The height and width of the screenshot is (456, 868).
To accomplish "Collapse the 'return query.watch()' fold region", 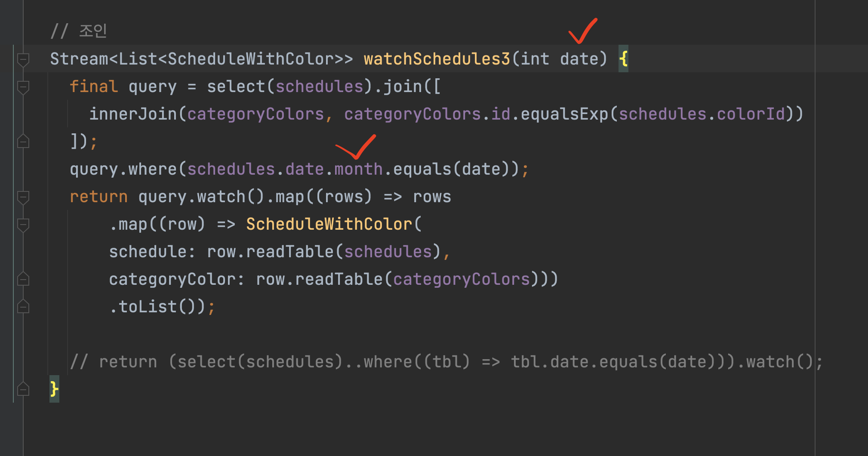I will [23, 197].
